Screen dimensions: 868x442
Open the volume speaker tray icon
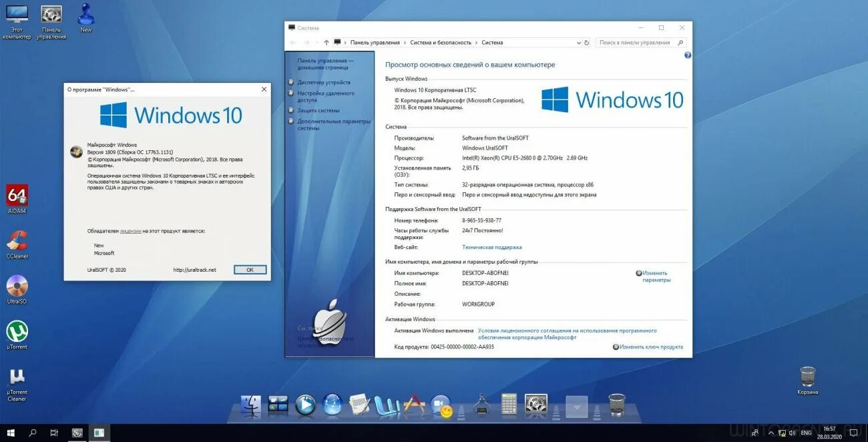click(x=792, y=433)
